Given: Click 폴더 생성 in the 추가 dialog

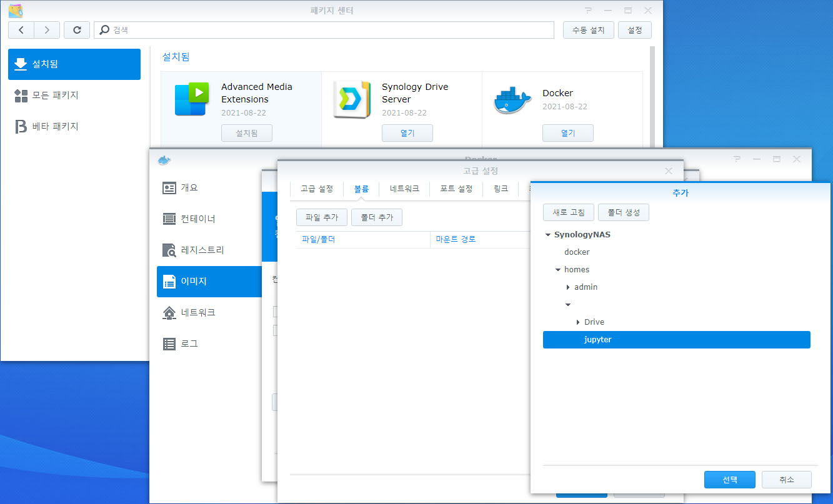Looking at the screenshot, I should click(624, 212).
